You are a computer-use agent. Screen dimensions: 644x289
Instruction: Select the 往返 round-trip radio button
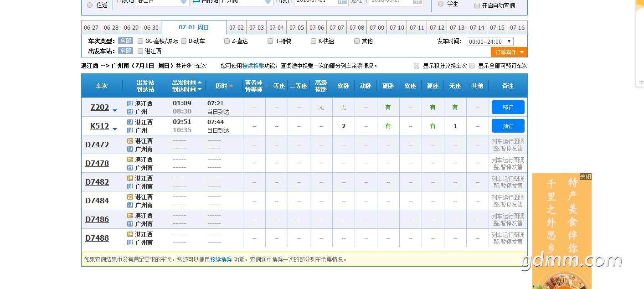click(90, 5)
